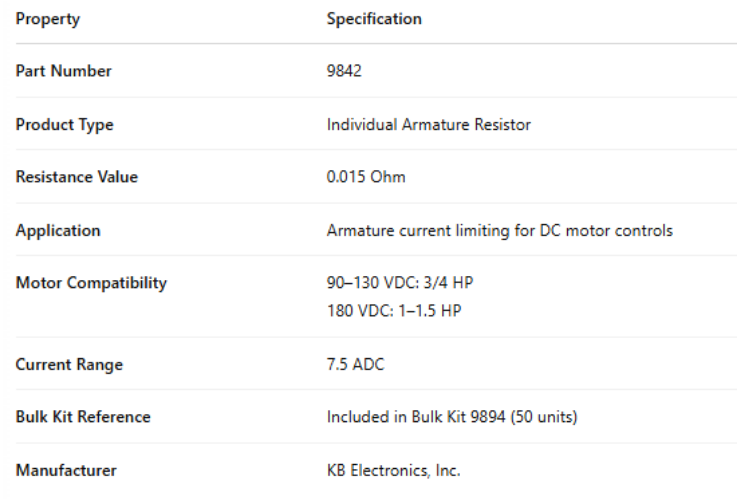Click the Property column header
The height and width of the screenshot is (500, 737).
pos(48,19)
